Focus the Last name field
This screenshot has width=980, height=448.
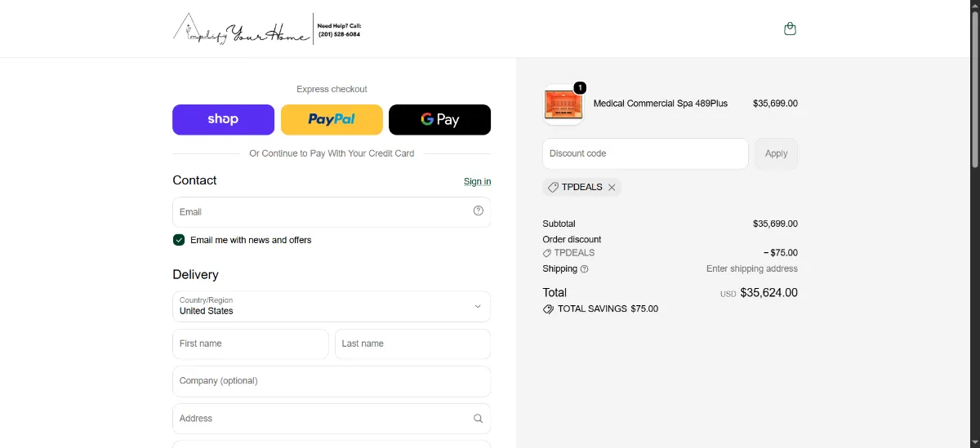pyautogui.click(x=412, y=344)
